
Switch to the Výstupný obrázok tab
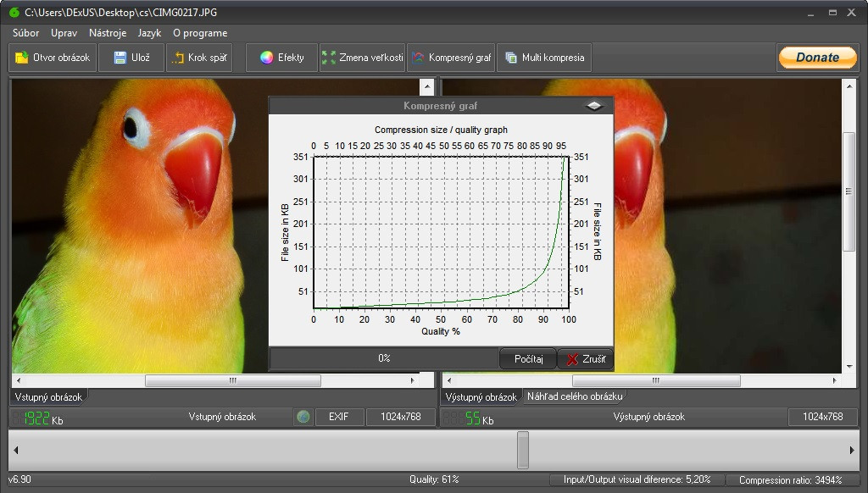[481, 396]
